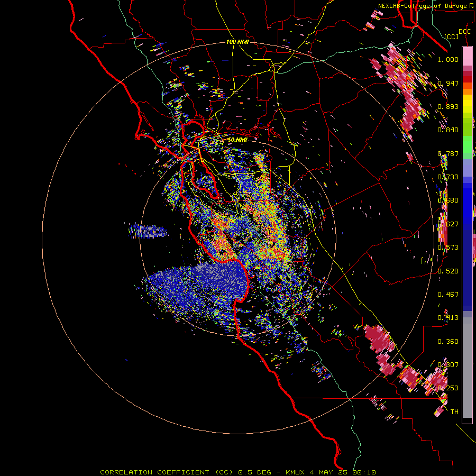Pick the bright red swatch on the color bar
The image size is (476, 476).
click(x=467, y=79)
